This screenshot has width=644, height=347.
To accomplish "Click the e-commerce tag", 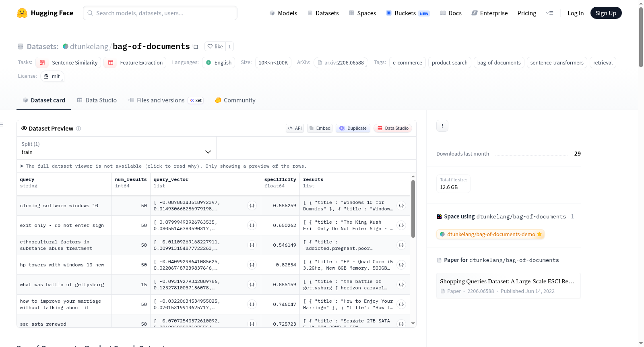I will pos(407,62).
